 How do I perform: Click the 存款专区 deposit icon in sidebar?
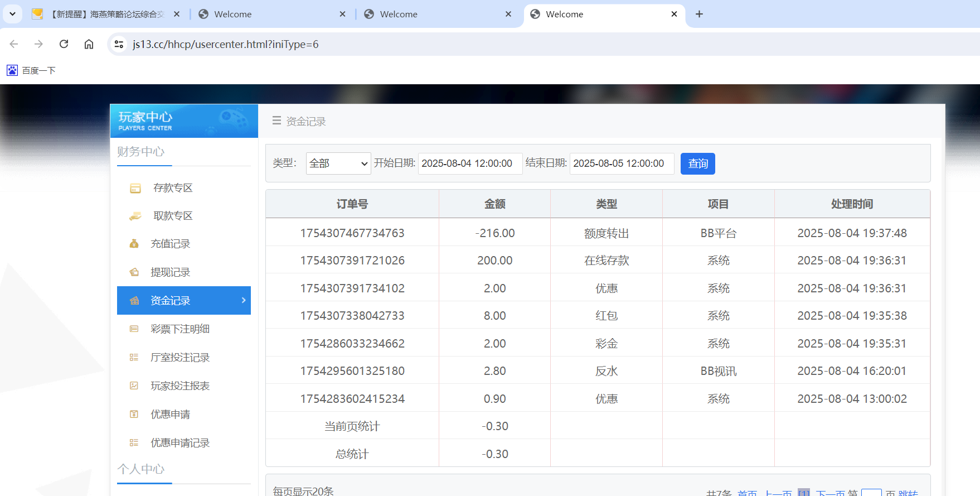coord(135,189)
